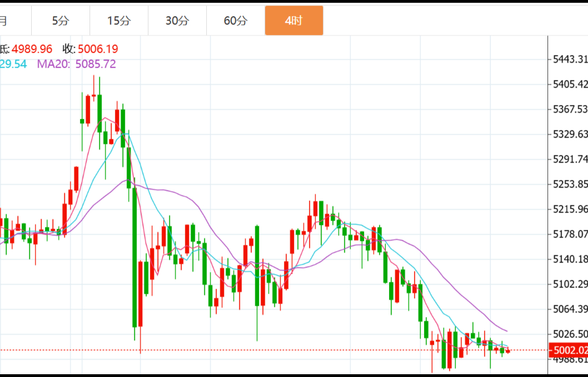Image resolution: width=588 pixels, height=377 pixels.
Task: Click the 5178.07 price axis label
Action: tap(569, 234)
